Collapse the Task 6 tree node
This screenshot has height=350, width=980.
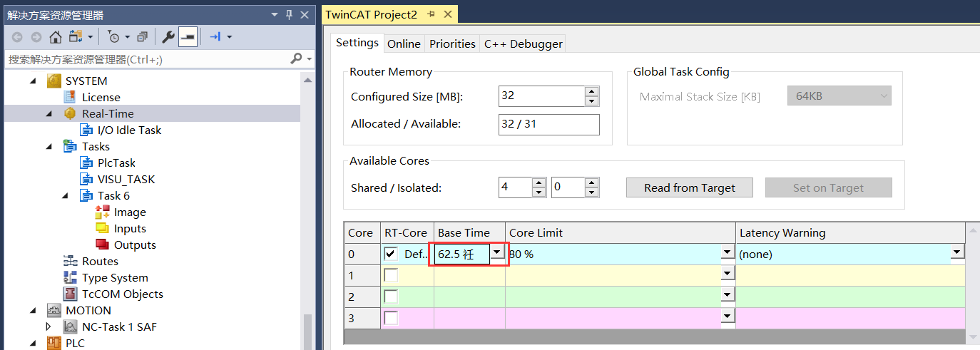pos(65,196)
